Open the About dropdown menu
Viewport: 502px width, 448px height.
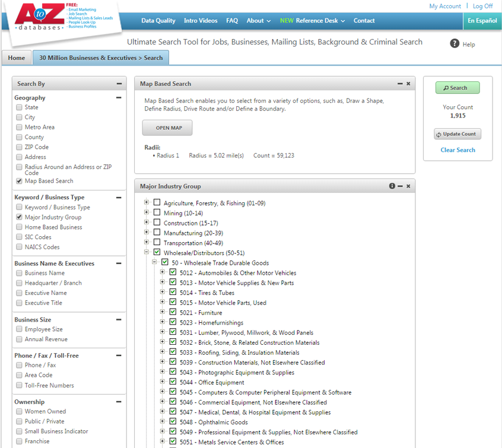click(258, 21)
